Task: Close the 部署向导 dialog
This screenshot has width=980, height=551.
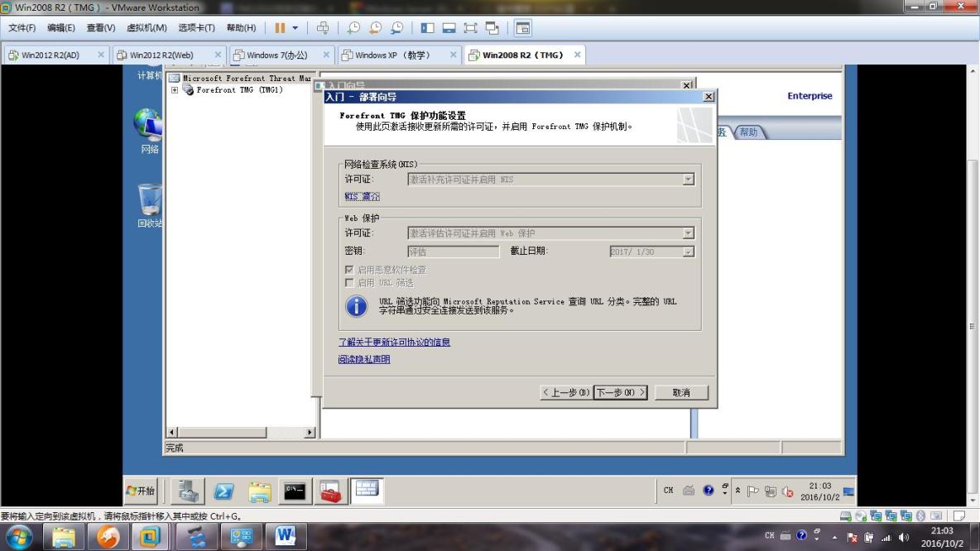Action: coord(709,97)
